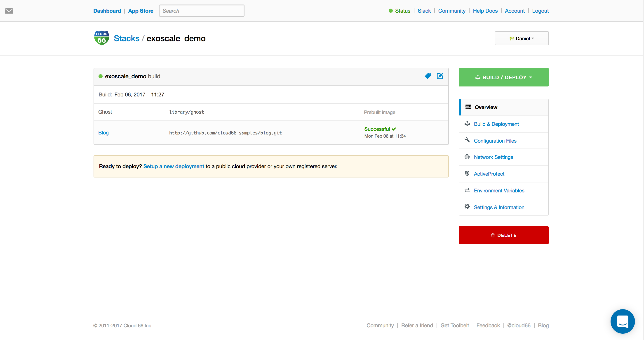The image size is (644, 340).
Task: Expand the BUILD / DEPLOY dropdown
Action: tap(503, 77)
